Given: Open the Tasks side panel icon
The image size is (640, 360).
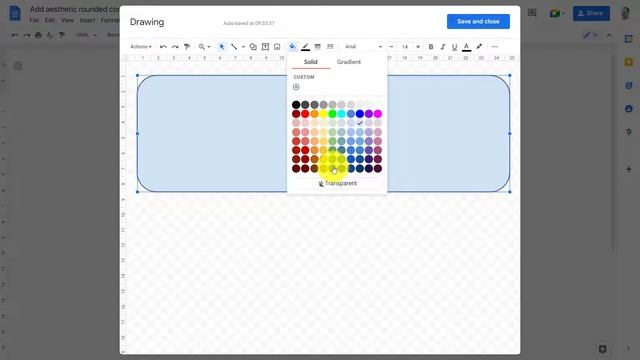Looking at the screenshot, I should [629, 85].
